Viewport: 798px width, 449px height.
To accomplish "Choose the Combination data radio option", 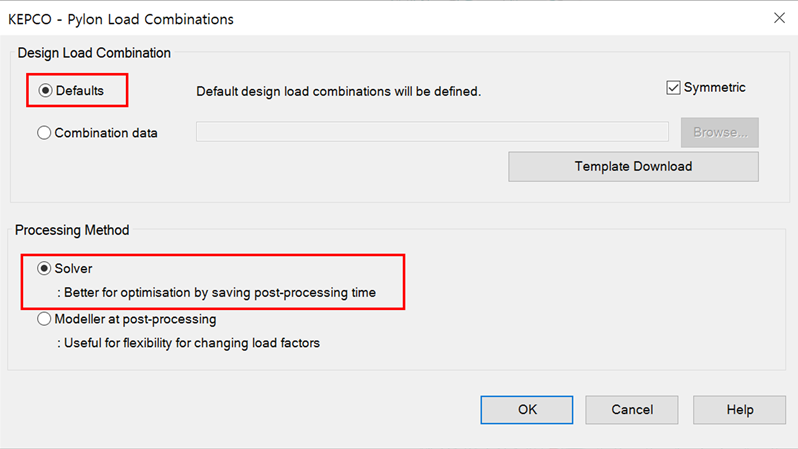I will (45, 132).
